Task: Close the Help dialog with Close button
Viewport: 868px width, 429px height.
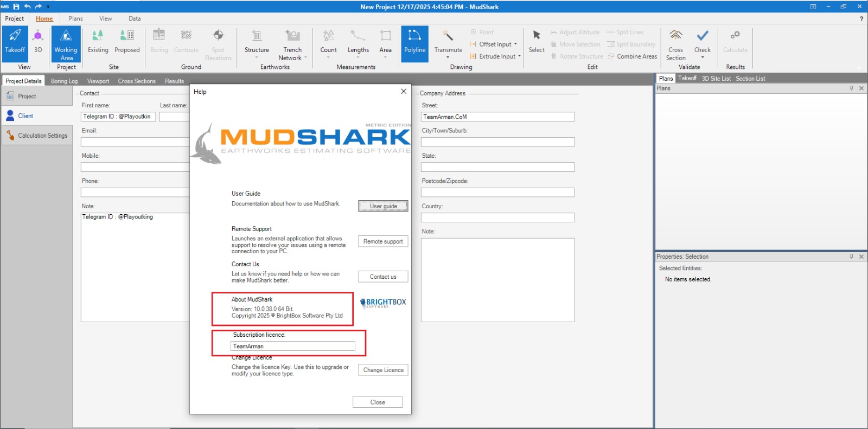Action: (378, 402)
